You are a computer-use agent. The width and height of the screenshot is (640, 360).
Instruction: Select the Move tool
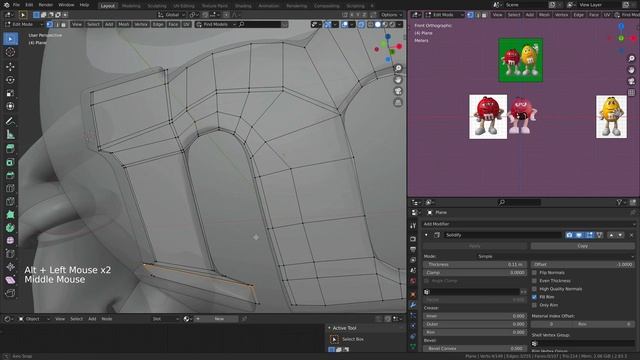(x=10, y=66)
